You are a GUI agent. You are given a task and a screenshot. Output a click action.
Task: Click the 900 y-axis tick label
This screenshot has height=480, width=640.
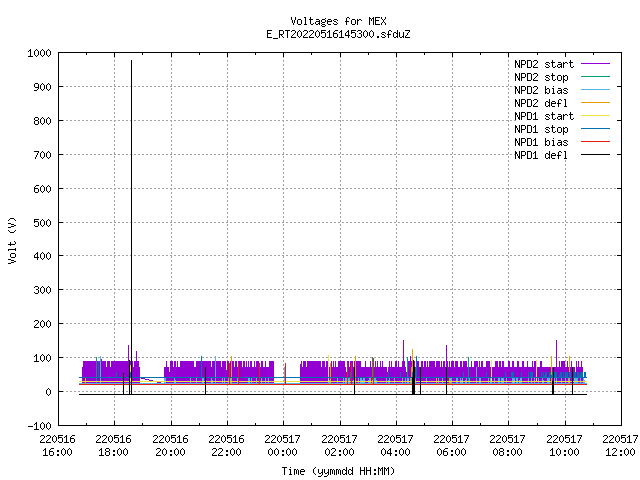click(42, 87)
